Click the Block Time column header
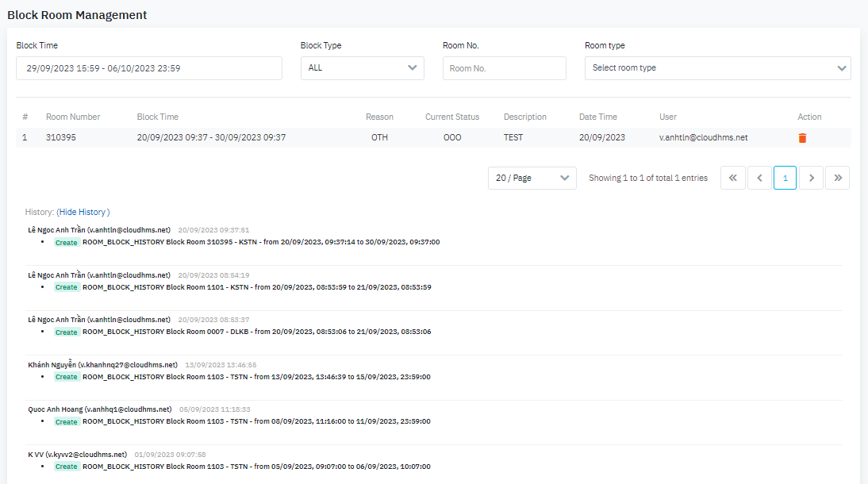The height and width of the screenshot is (484, 868). pyautogui.click(x=158, y=117)
